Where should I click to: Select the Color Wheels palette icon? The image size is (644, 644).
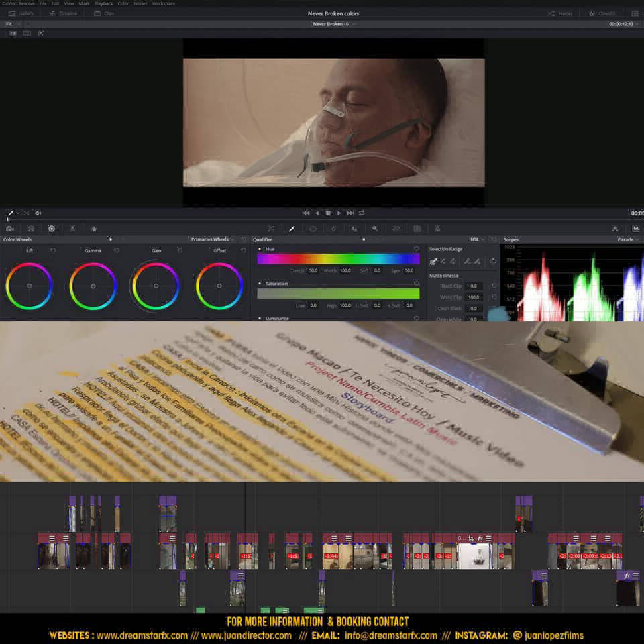(x=52, y=229)
